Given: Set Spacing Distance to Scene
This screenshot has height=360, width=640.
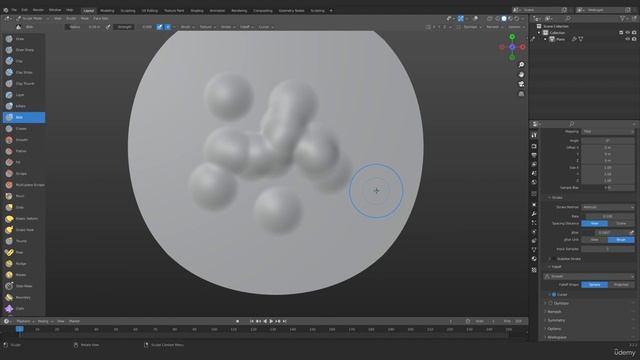Looking at the screenshot, I should point(621,223).
